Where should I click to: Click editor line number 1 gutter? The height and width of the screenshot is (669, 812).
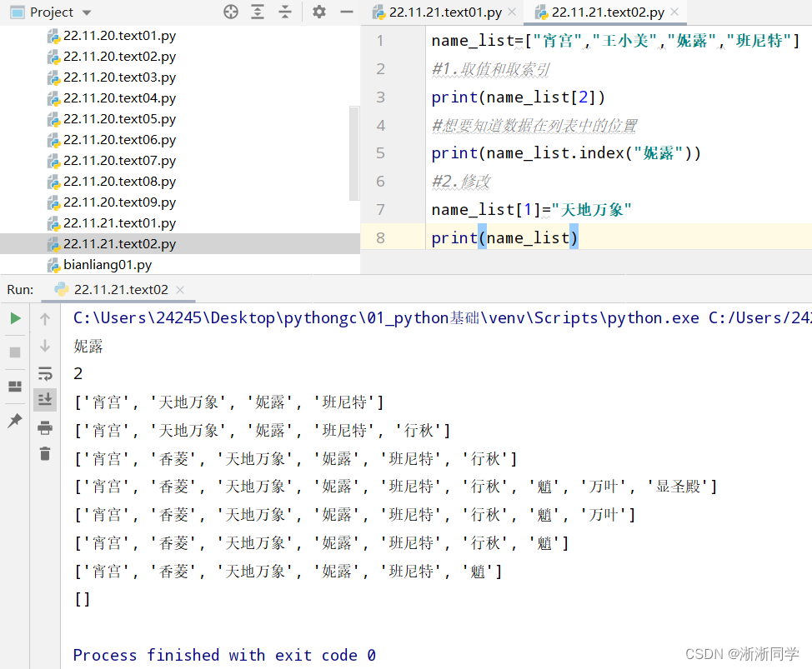tap(380, 40)
